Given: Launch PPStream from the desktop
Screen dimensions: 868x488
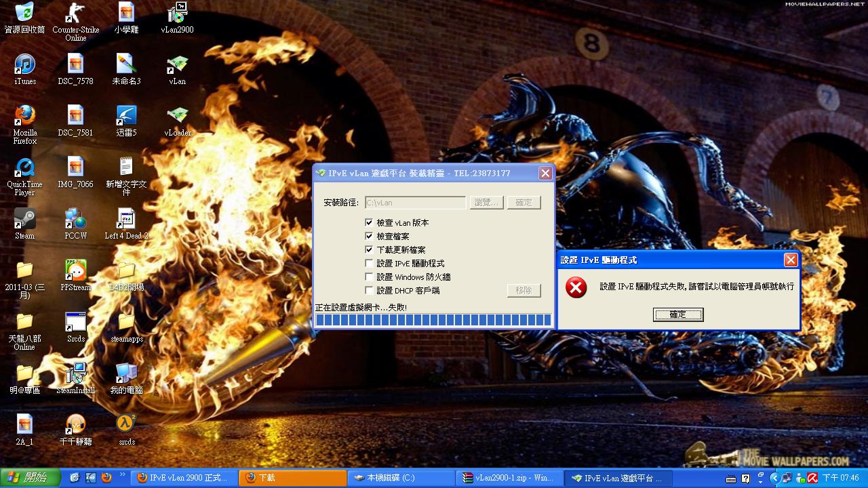Looking at the screenshot, I should tap(75, 275).
